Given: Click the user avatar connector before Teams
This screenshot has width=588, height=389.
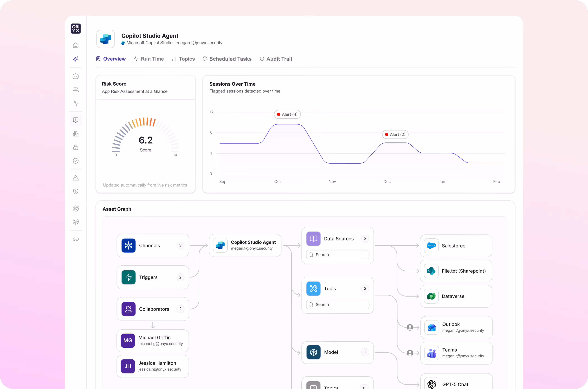Looking at the screenshot, I should [410, 353].
